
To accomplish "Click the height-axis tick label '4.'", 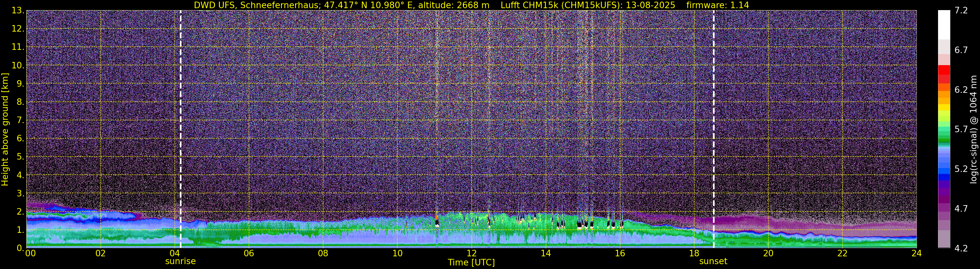I will pyautogui.click(x=20, y=175).
